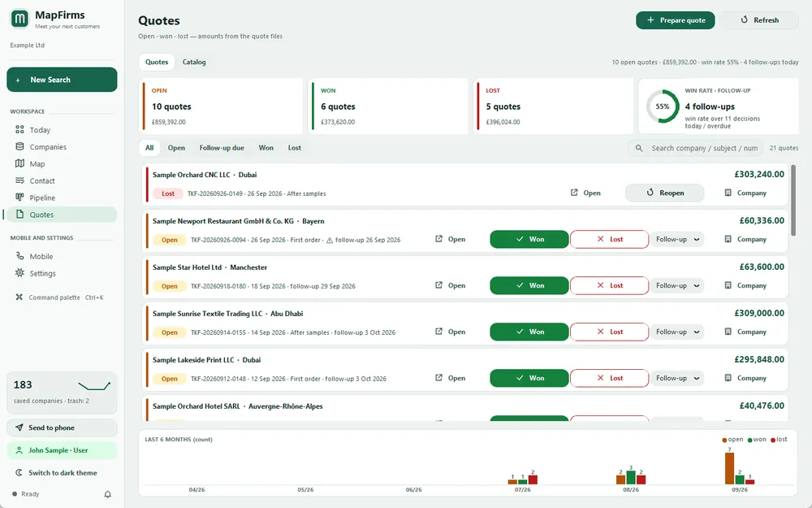Expand Follow-up dropdown for Sample Newport Restaurant

click(x=677, y=240)
